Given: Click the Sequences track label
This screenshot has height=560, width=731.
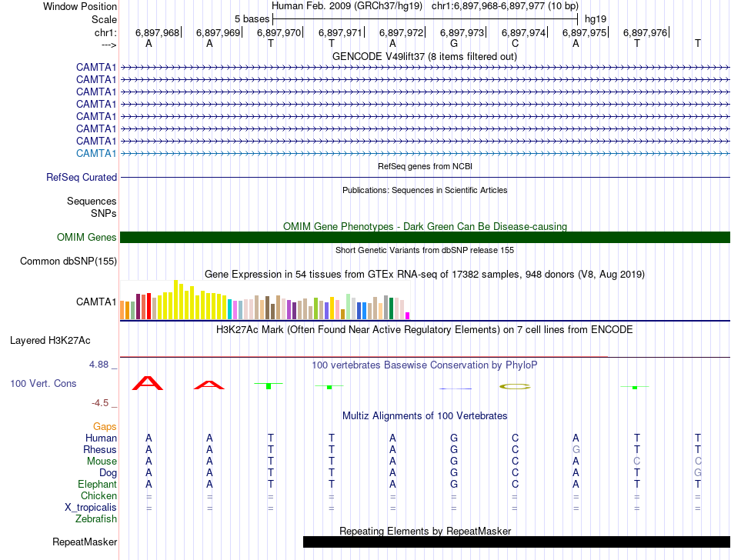Looking at the screenshot, I should pos(92,201).
